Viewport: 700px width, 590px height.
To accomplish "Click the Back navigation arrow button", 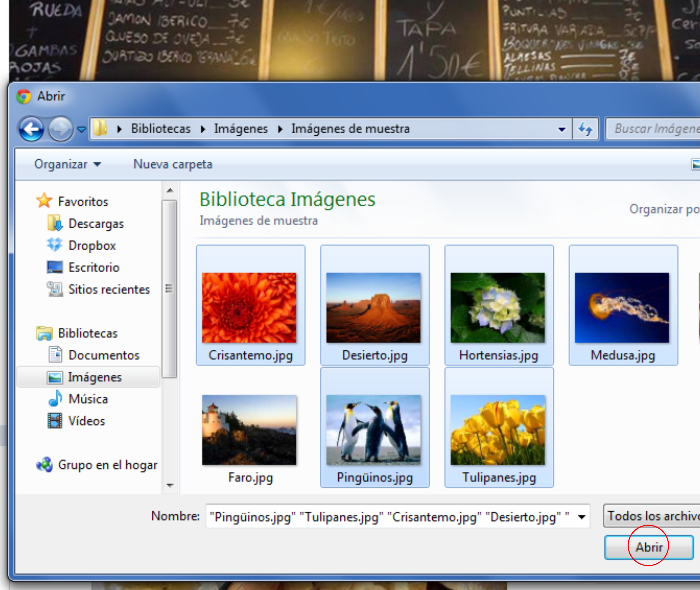I will 31,129.
